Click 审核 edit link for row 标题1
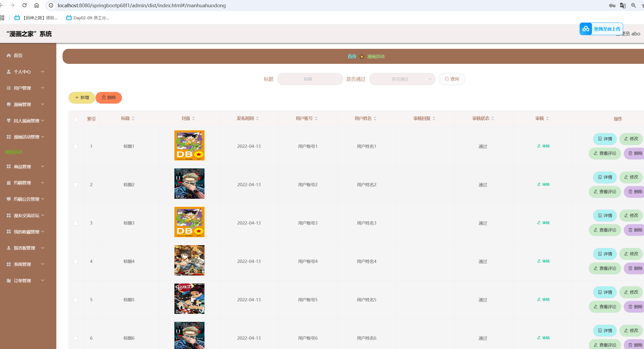The image size is (644, 349). (543, 146)
